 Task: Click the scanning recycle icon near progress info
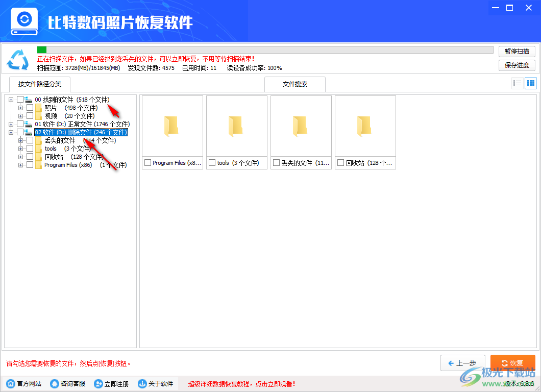18,59
